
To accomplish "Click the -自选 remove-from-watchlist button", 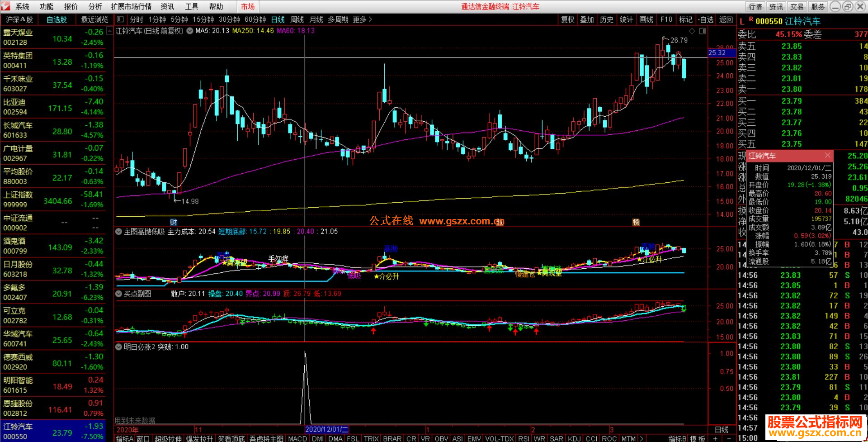I will [x=705, y=19].
